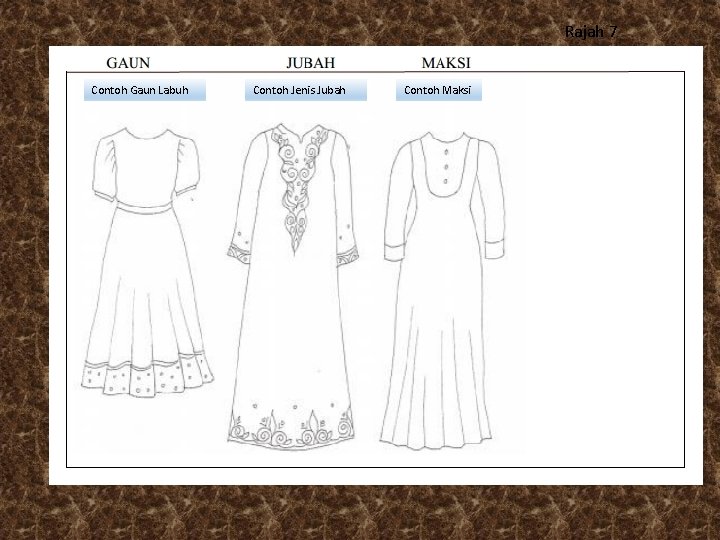This screenshot has width=720, height=540.
Task: Click the short-sleeved gown dress drawing
Action: 147,262
